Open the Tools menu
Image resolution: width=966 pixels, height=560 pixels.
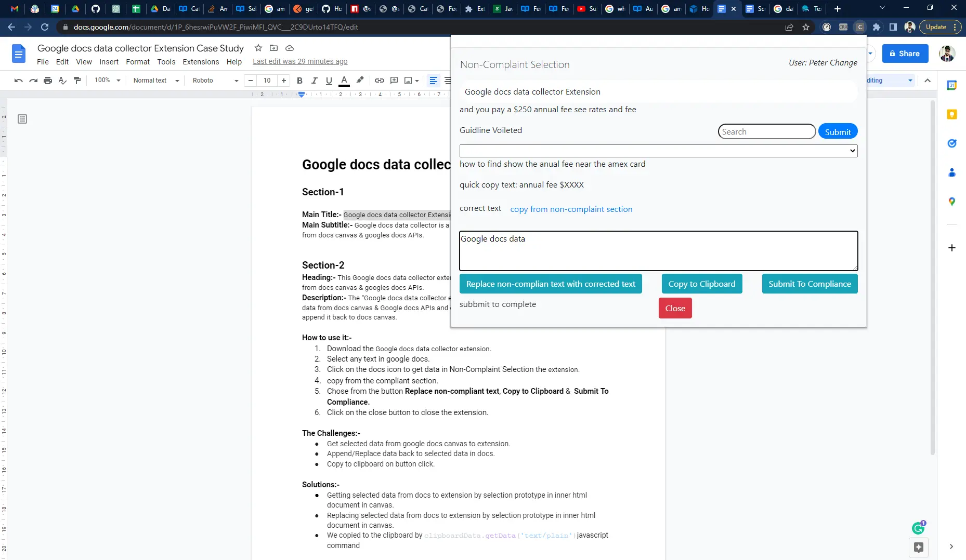(x=166, y=62)
